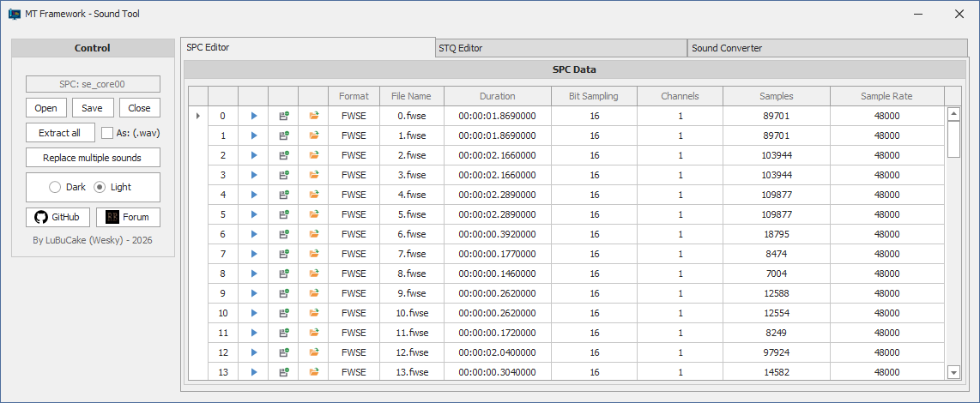Click duration cell 00:00:00.3920000
This screenshot has width=980, height=403.
click(498, 234)
